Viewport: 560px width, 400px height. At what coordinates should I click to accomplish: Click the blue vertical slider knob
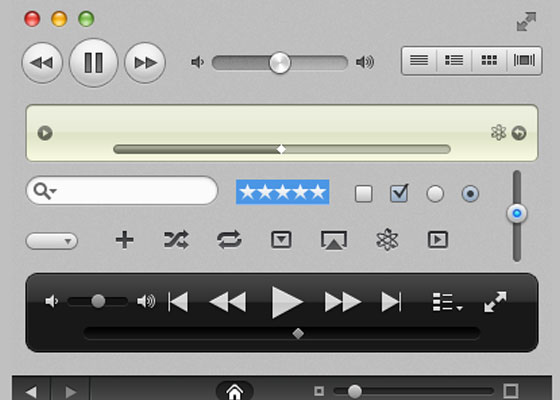click(517, 214)
